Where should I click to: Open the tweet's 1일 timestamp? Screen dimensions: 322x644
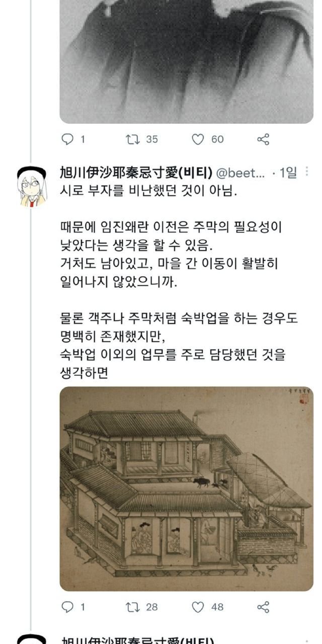288,173
